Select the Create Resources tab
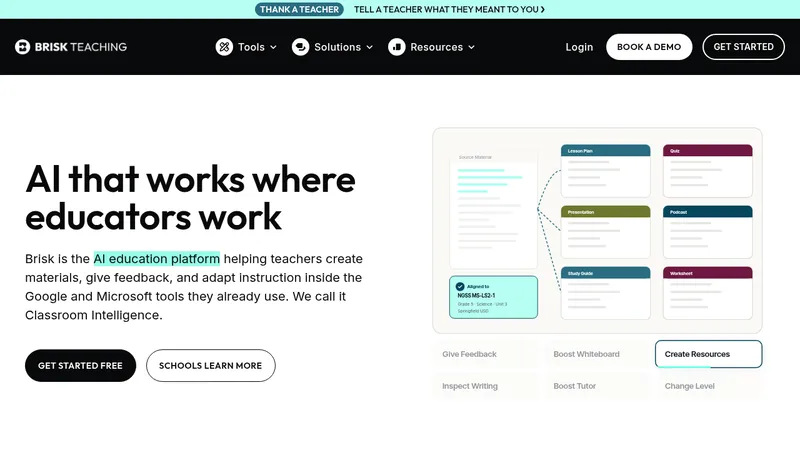Viewport: 800px width, 450px height. click(x=709, y=354)
